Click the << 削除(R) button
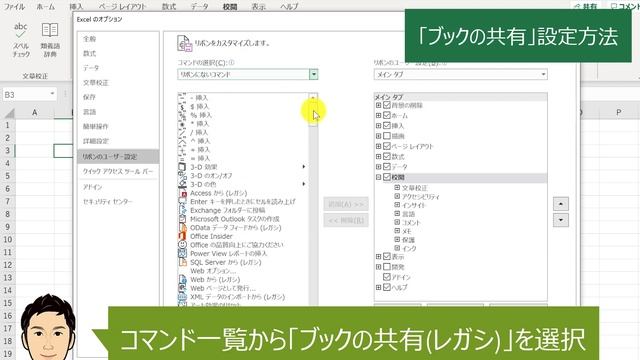This screenshot has width=640, height=360. click(x=346, y=220)
